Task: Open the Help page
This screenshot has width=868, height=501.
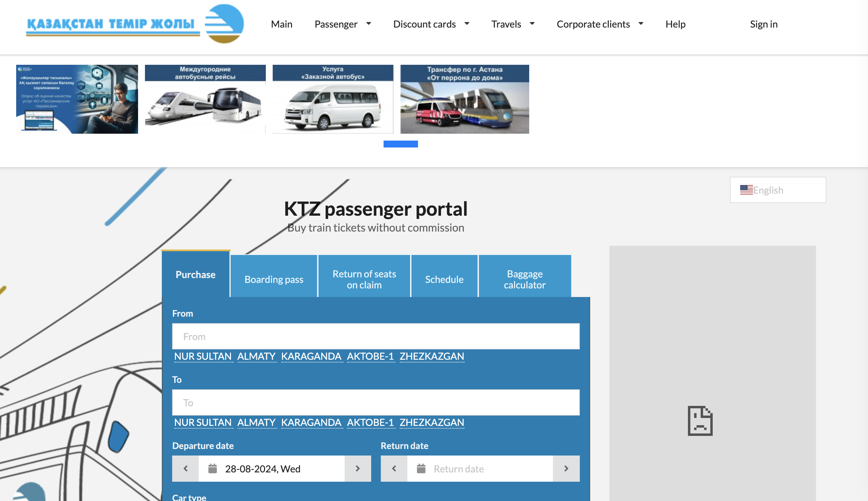Action: 675,24
